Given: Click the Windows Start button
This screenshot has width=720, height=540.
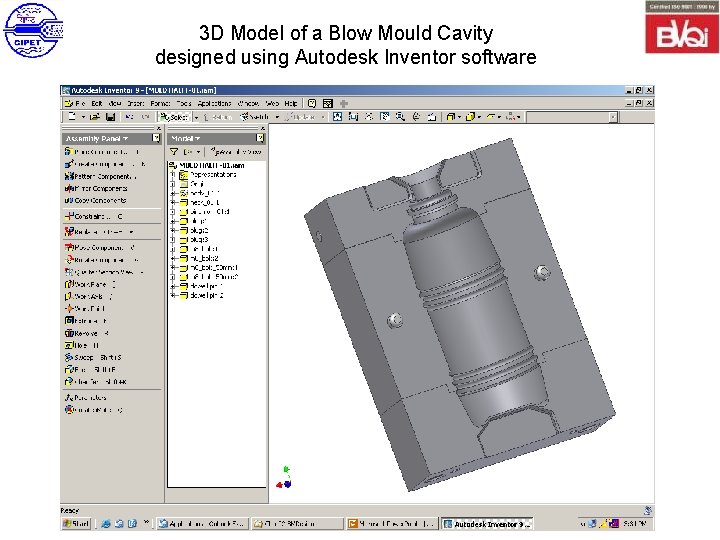Looking at the screenshot, I should (76, 523).
